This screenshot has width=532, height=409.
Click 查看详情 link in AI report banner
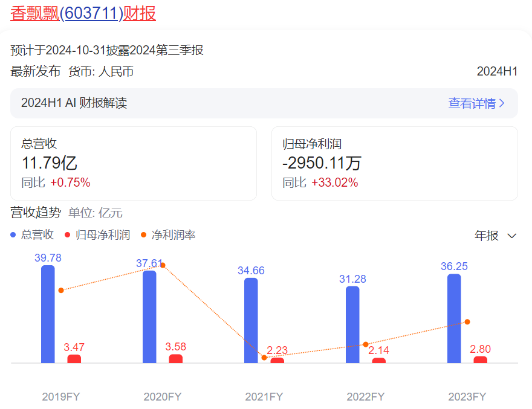472,103
